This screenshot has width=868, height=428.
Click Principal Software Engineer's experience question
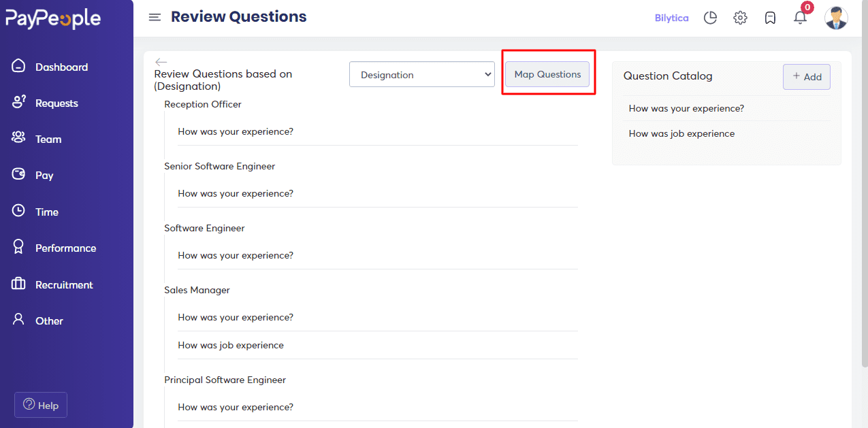[x=236, y=407]
